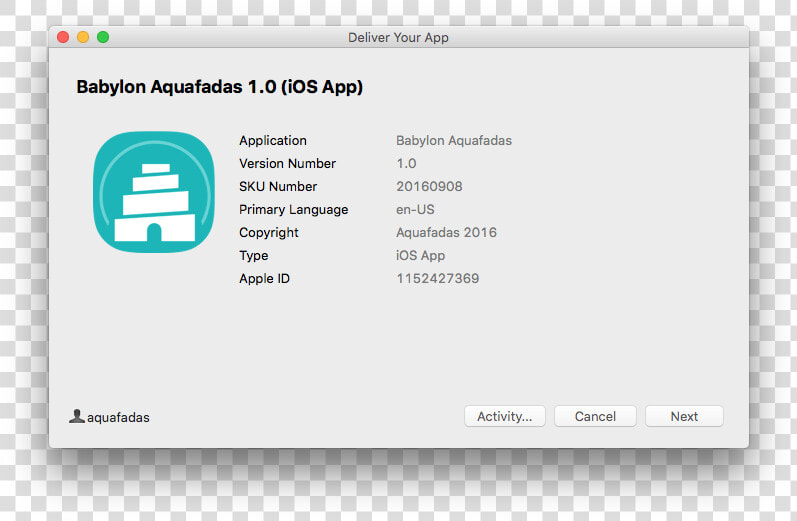Close the Deliver Your App window
The image size is (797, 521).
tap(63, 37)
